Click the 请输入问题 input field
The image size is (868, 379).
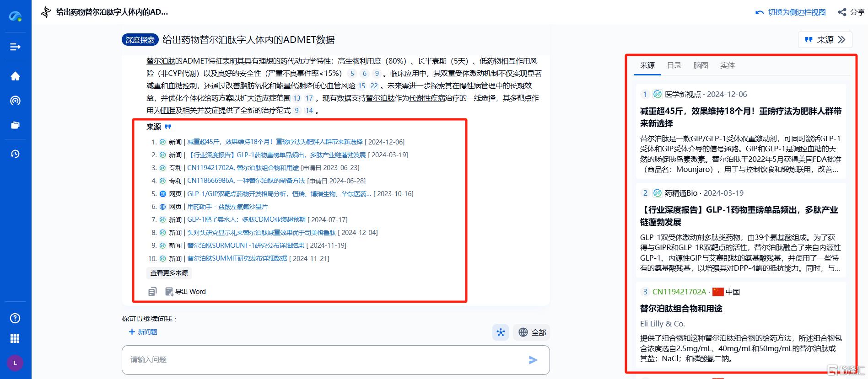335,360
